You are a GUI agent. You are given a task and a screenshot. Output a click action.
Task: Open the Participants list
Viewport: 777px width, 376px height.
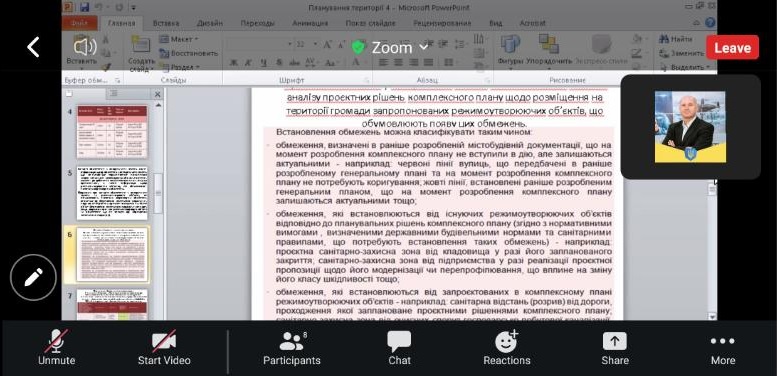pos(291,348)
